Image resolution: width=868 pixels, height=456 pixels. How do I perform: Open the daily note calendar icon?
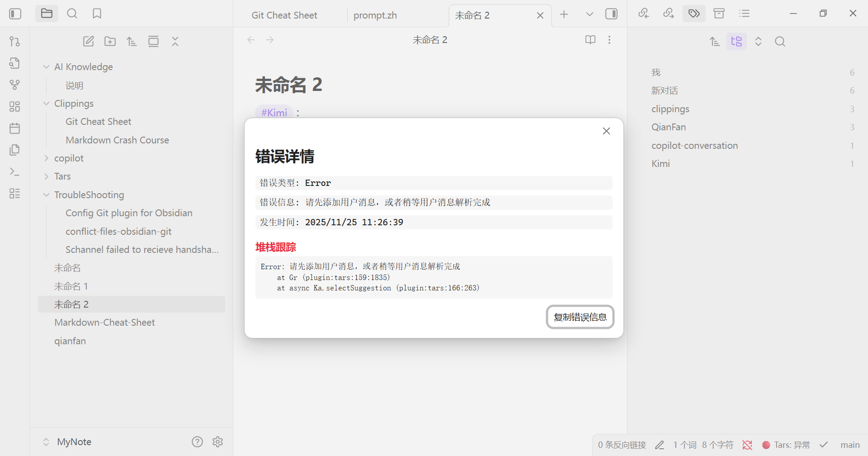tap(14, 128)
